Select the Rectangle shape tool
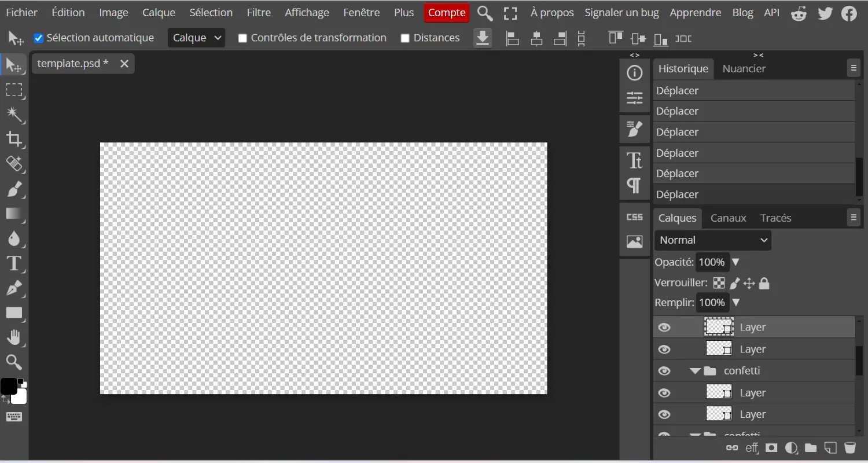The height and width of the screenshot is (463, 868). point(14,313)
